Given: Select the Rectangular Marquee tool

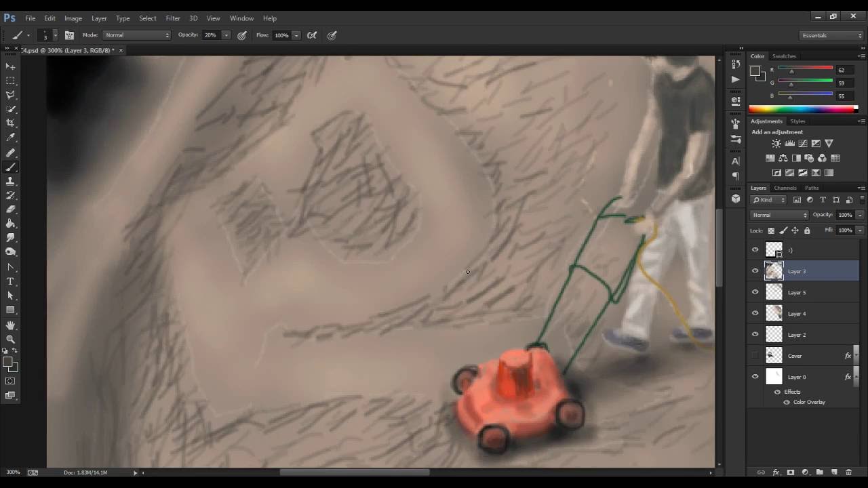Looking at the screenshot, I should tap(11, 81).
